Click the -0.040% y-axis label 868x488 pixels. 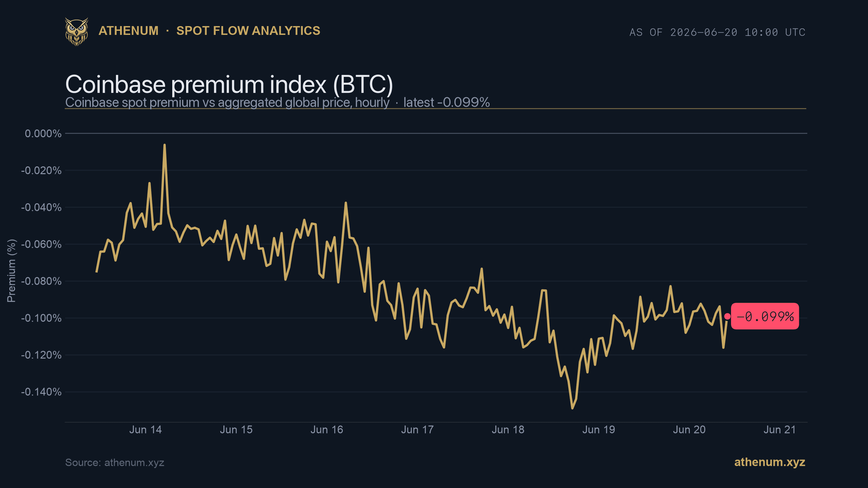pyautogui.click(x=41, y=207)
